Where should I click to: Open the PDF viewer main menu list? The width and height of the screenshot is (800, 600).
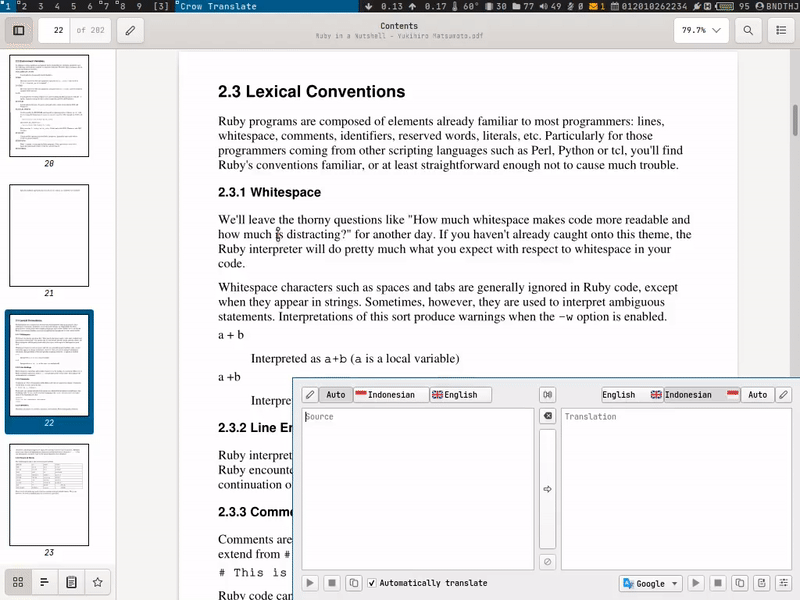tap(780, 30)
